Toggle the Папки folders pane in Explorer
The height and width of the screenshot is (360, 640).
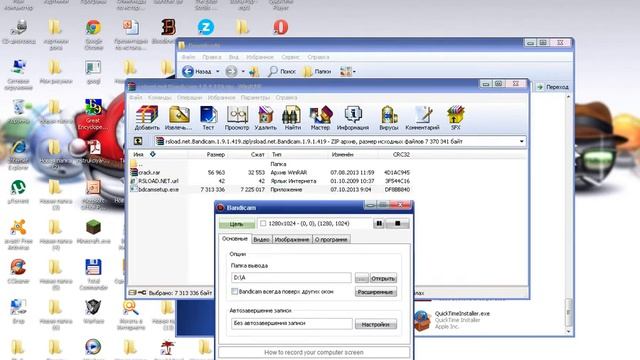pos(317,71)
